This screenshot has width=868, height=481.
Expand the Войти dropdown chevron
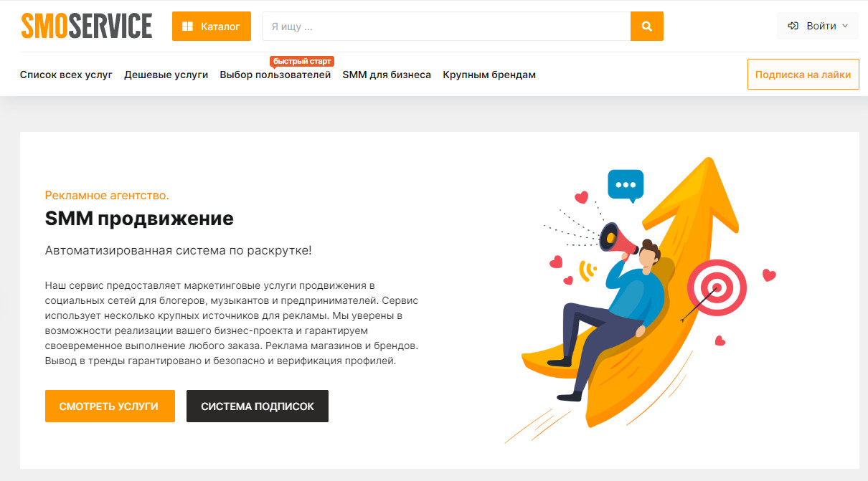click(x=844, y=26)
